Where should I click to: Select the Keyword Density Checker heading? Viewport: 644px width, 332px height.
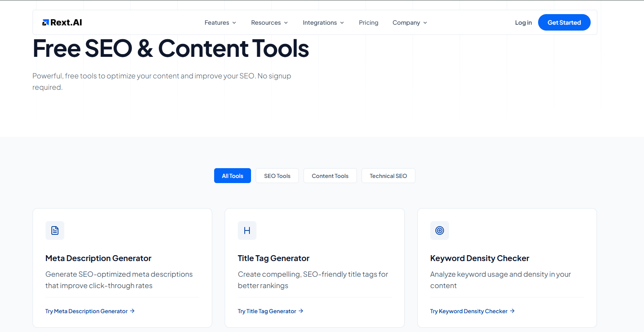tap(480, 258)
